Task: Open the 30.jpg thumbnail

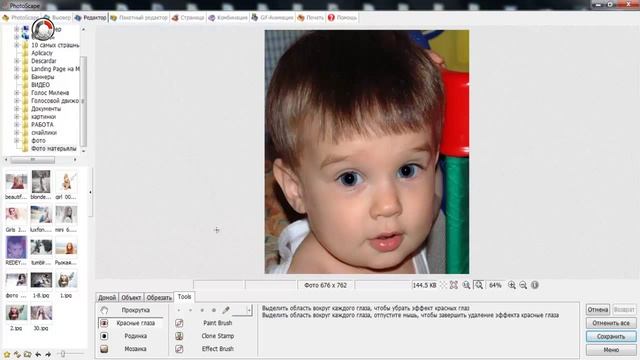Action: click(x=41, y=313)
